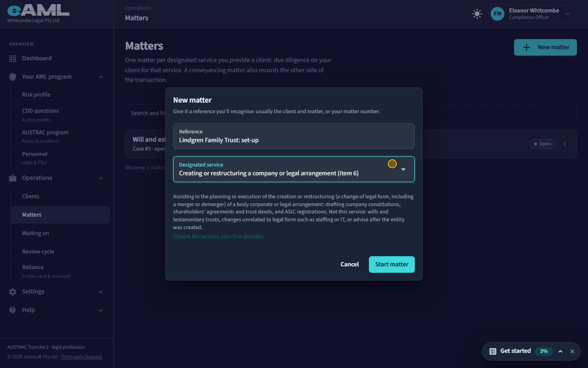Open the Third-party licences link
This screenshot has height=368, width=588.
click(81, 357)
